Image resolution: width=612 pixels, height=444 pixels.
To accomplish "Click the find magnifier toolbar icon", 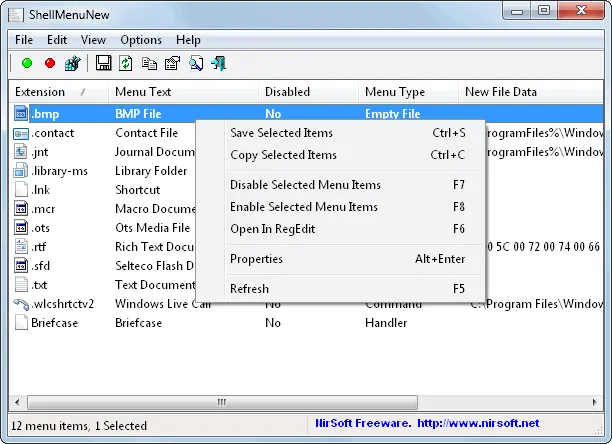I will [x=195, y=64].
